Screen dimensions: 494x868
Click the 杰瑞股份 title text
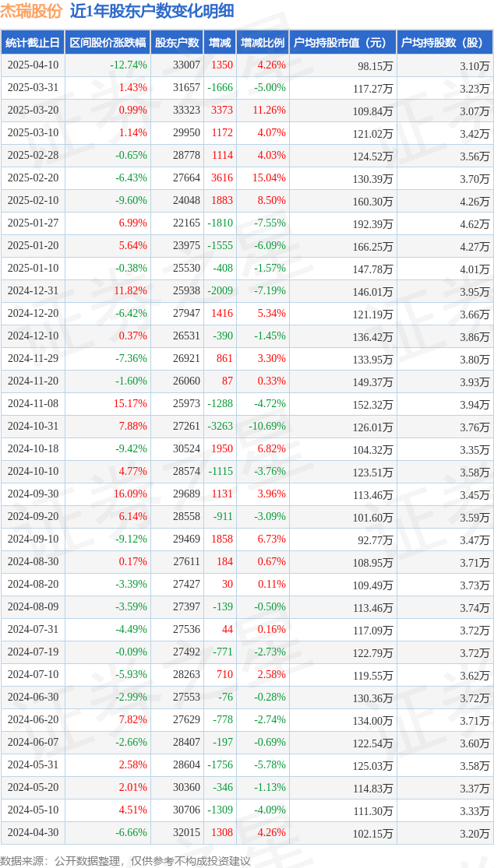pyautogui.click(x=32, y=12)
